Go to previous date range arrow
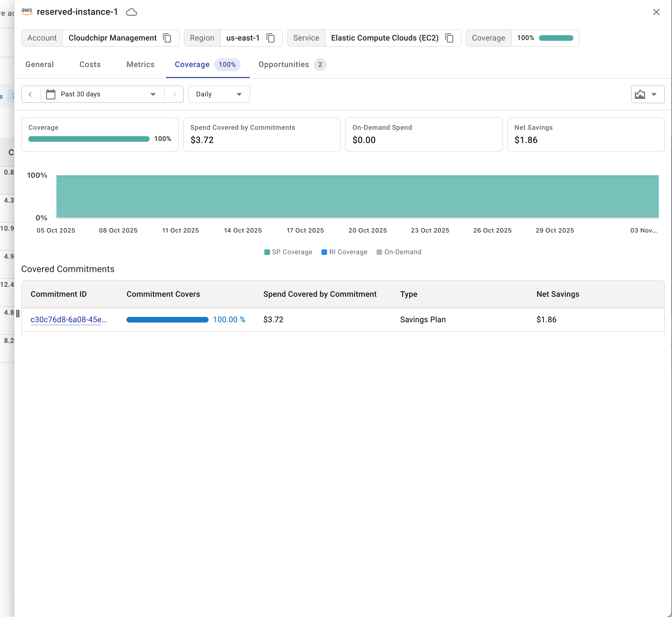Screen dimensions: 672x617 coord(30,94)
